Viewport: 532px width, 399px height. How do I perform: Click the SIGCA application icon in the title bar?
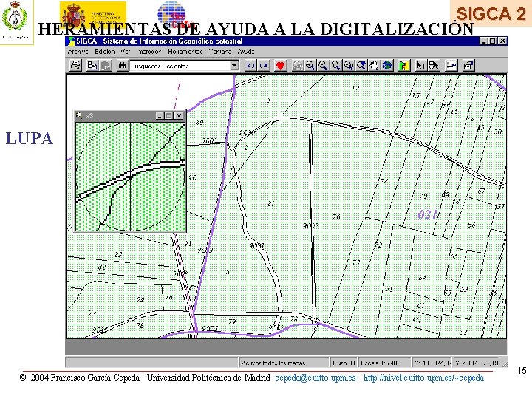(71, 41)
